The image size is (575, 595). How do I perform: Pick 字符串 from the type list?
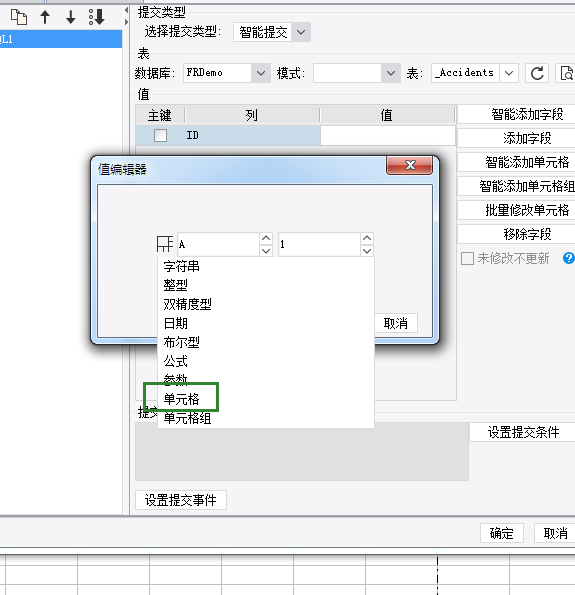181,266
